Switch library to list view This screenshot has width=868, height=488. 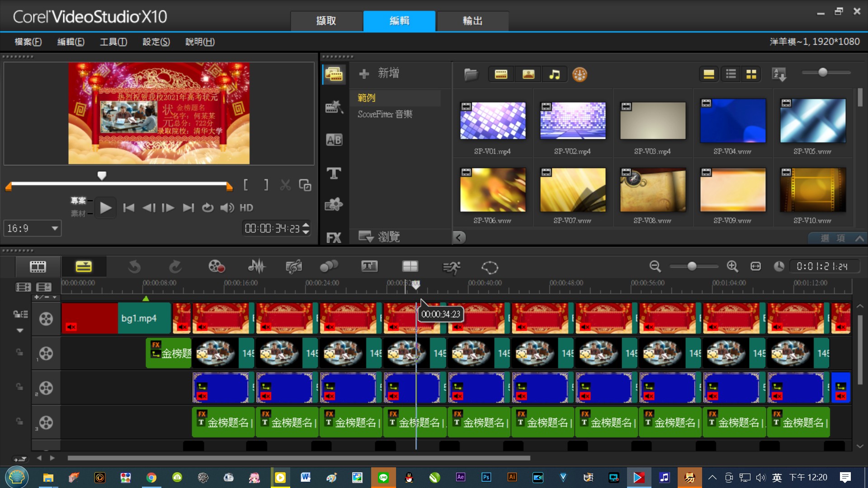click(x=731, y=74)
